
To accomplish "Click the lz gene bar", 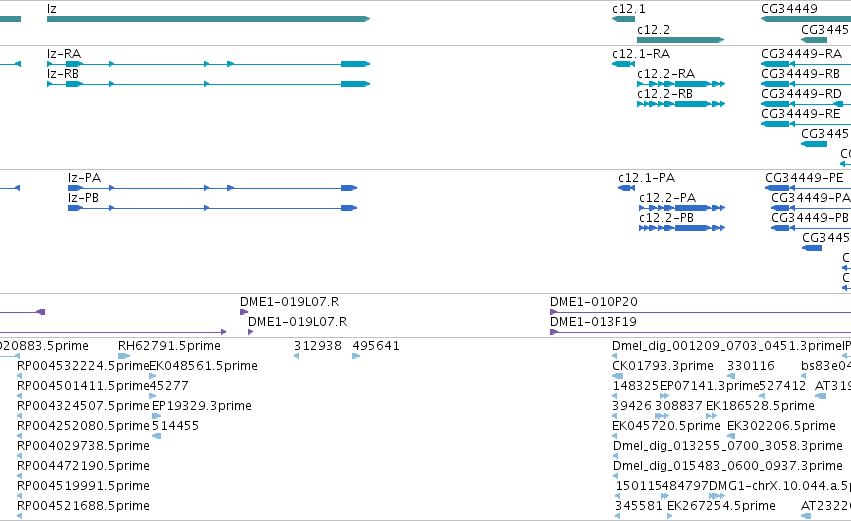I will (x=208, y=19).
